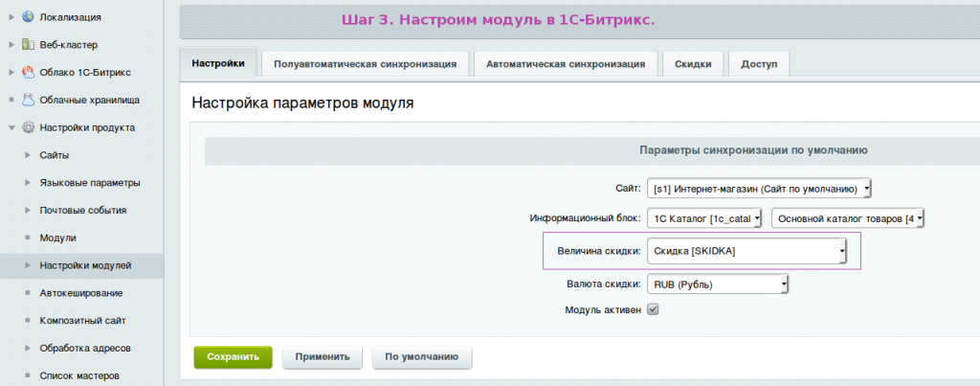Open the Величина скидки dropdown
The image size is (980, 386).
(x=747, y=251)
